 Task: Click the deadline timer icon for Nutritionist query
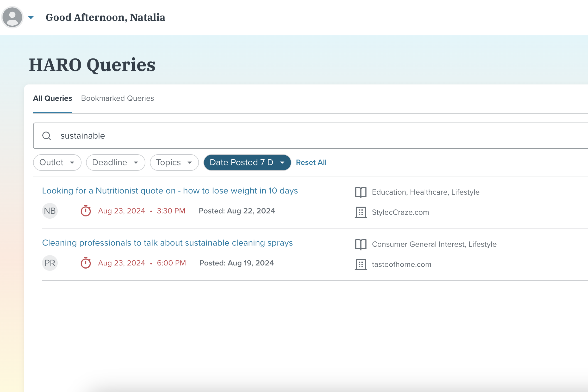(x=86, y=211)
